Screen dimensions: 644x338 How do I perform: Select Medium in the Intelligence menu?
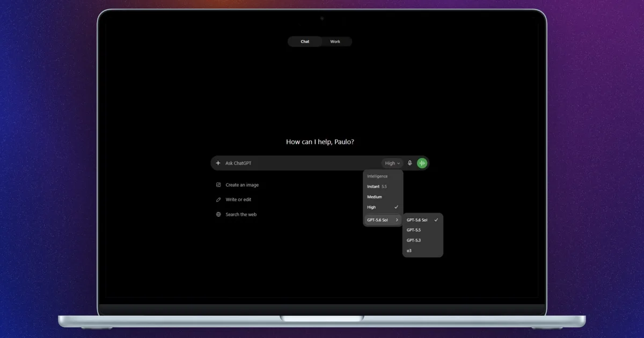(383, 197)
